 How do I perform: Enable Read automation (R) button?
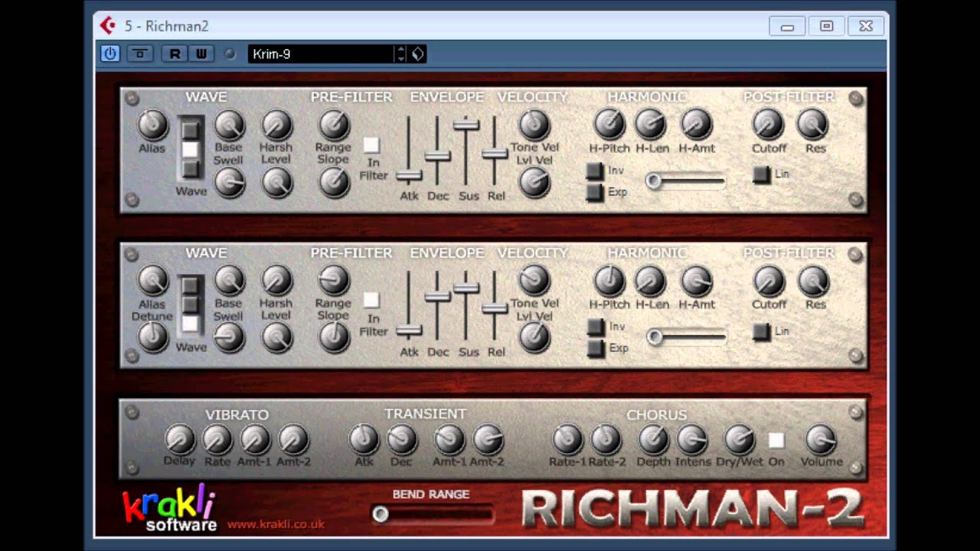coord(175,54)
